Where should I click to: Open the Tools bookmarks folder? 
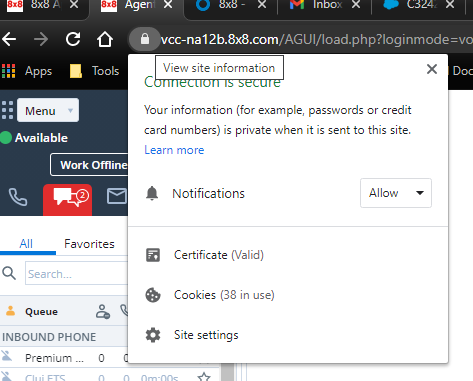click(x=94, y=71)
